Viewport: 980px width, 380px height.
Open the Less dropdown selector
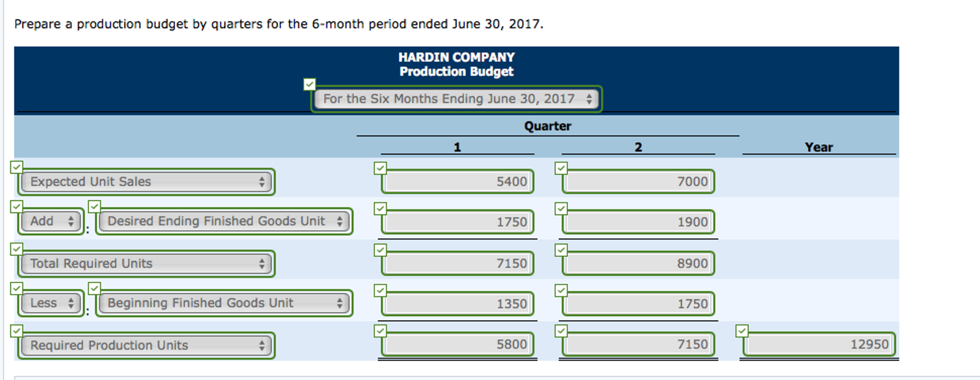tap(51, 303)
